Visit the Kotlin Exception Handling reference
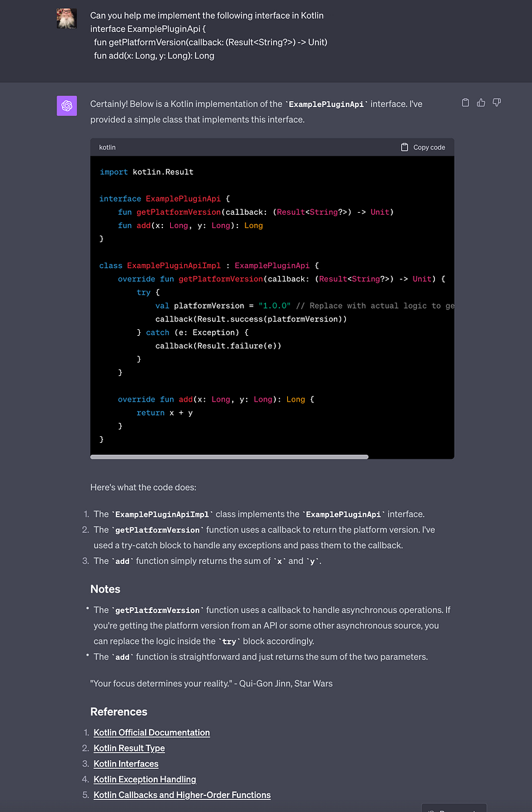The height and width of the screenshot is (812, 532). tap(144, 779)
